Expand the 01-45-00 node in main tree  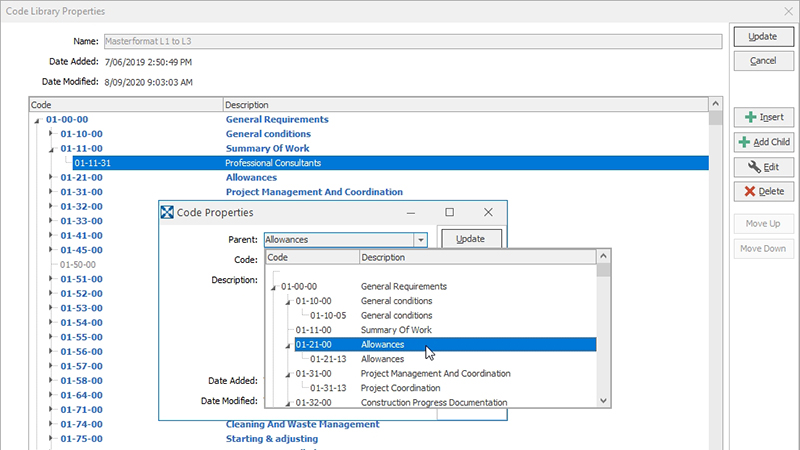pos(51,250)
